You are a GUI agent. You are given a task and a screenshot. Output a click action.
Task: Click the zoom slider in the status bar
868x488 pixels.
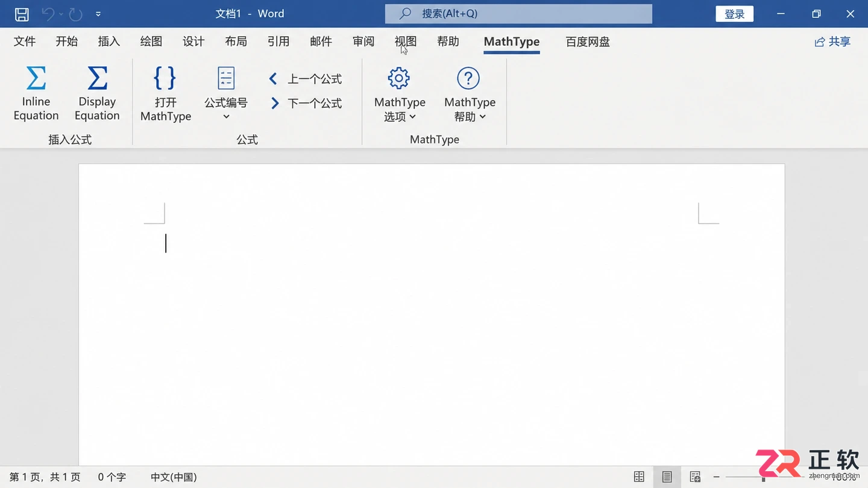(x=763, y=477)
